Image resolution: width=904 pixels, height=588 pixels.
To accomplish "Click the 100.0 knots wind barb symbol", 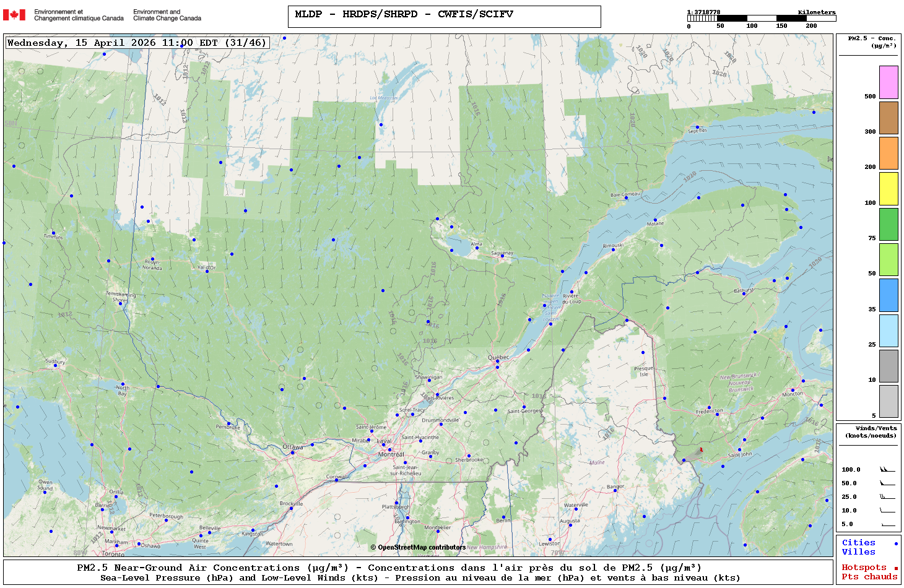I will tap(887, 470).
